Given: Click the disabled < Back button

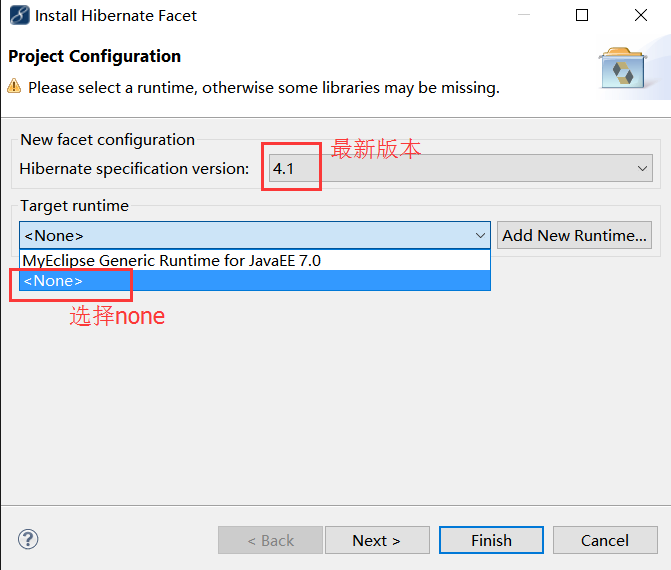Looking at the screenshot, I should coord(270,540).
